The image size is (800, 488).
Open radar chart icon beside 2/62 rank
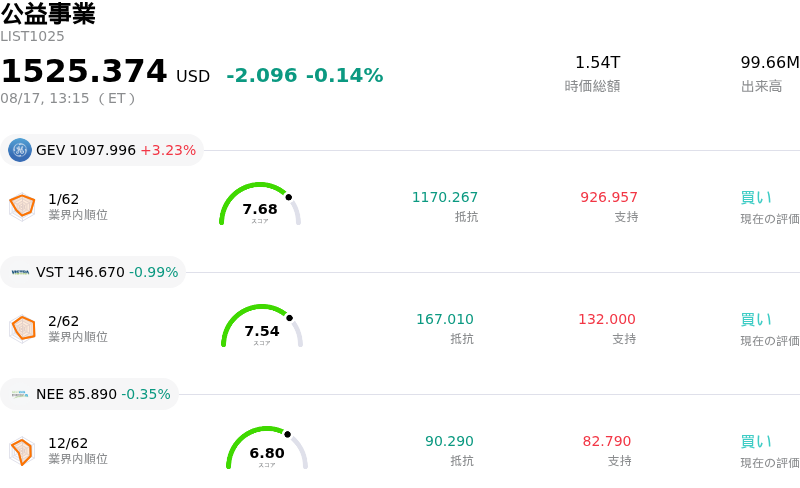[22, 329]
